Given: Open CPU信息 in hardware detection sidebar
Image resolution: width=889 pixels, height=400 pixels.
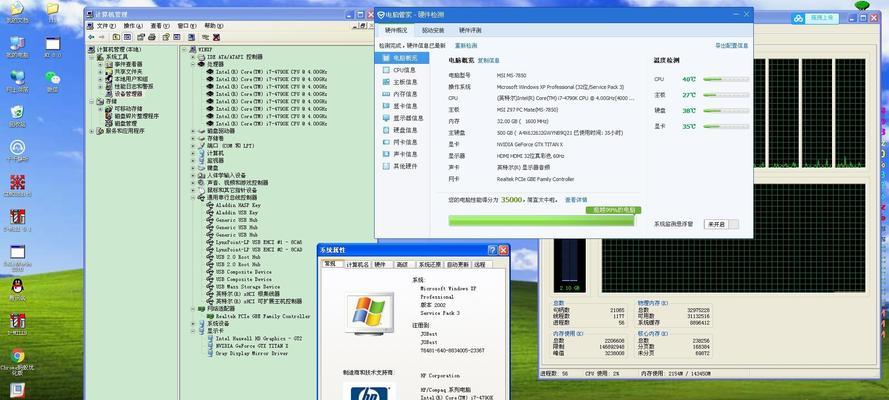Looking at the screenshot, I should tap(404, 70).
